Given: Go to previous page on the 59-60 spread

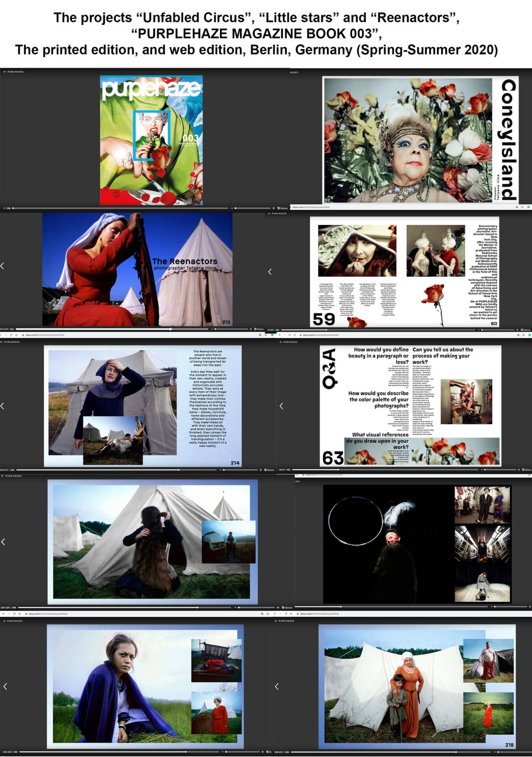Looking at the screenshot, I should [270, 271].
